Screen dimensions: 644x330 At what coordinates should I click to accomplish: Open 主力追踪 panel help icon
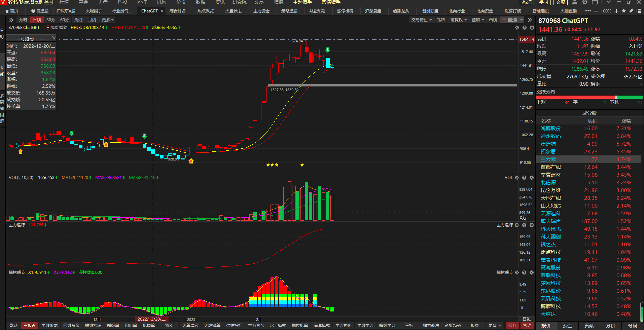524,225
